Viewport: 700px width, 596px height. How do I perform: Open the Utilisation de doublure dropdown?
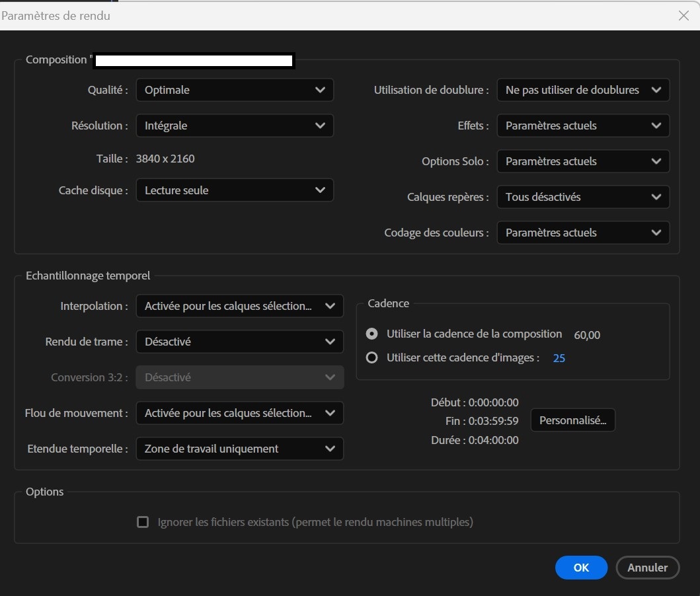coord(582,90)
